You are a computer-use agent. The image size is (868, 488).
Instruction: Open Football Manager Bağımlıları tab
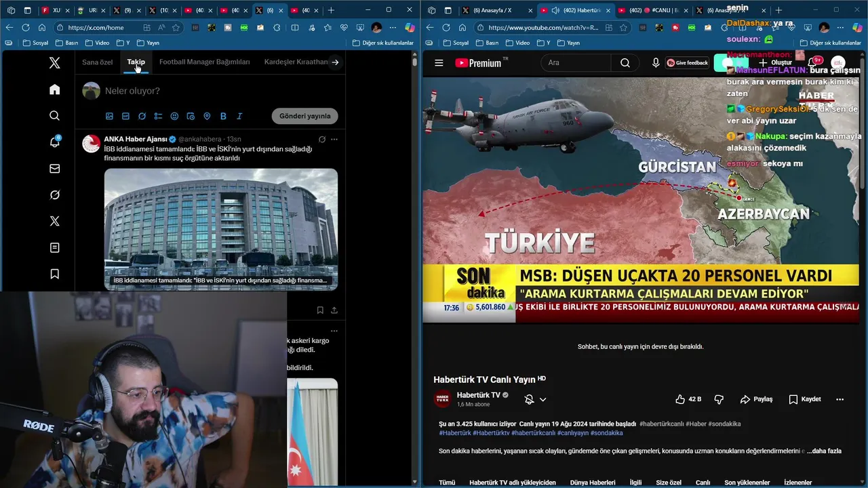click(x=204, y=62)
